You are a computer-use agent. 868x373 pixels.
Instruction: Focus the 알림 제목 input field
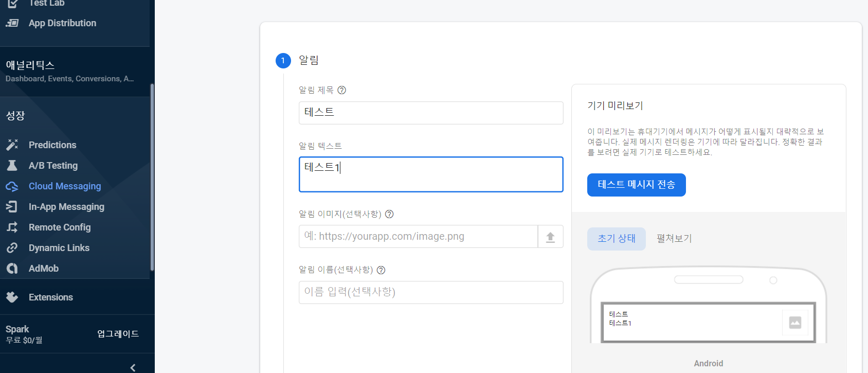point(431,113)
